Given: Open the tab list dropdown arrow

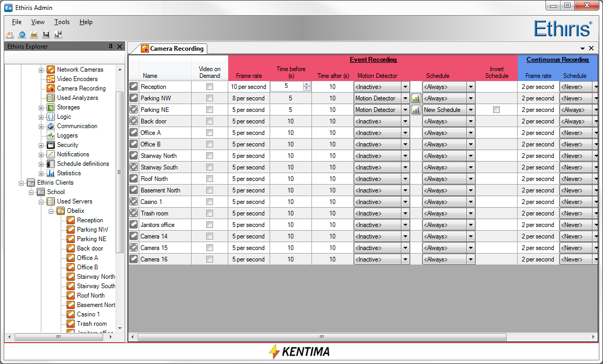Looking at the screenshot, I should click(x=582, y=49).
